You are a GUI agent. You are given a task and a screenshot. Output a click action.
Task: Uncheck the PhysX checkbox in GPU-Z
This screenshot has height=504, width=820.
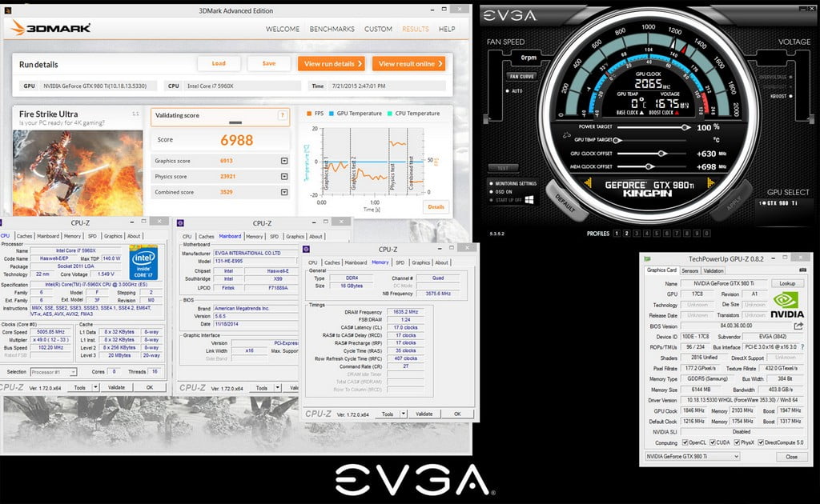(737, 442)
